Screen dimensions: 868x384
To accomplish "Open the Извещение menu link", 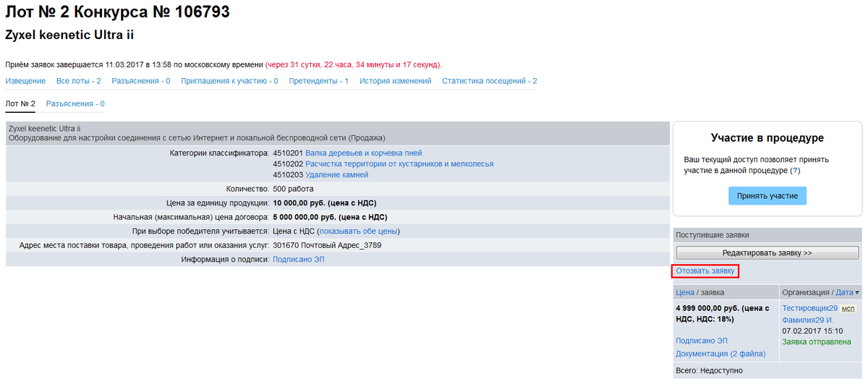I will [25, 81].
